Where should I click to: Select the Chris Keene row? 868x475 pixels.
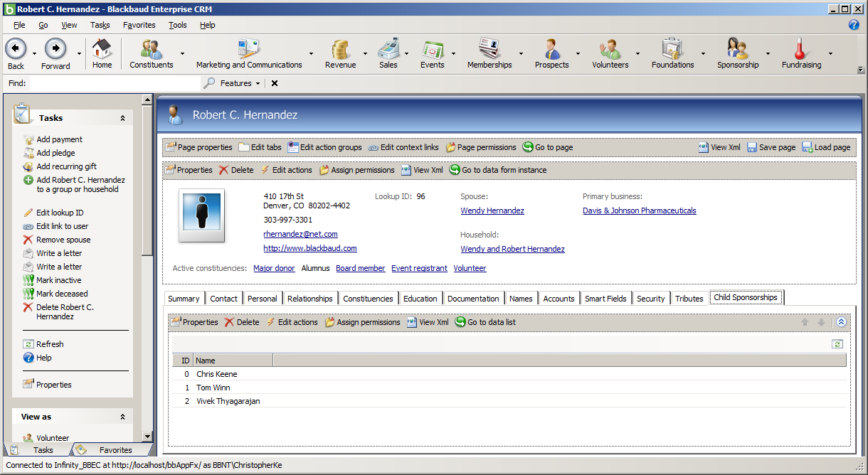pyautogui.click(x=509, y=374)
